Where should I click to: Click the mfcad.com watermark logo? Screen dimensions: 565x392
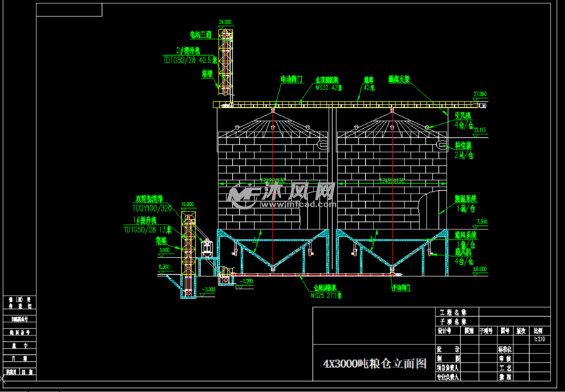[282, 196]
